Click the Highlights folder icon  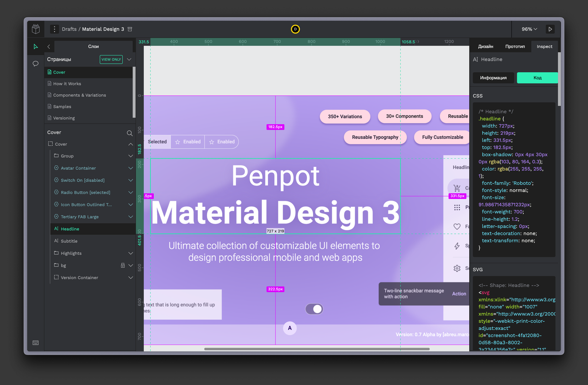point(56,253)
